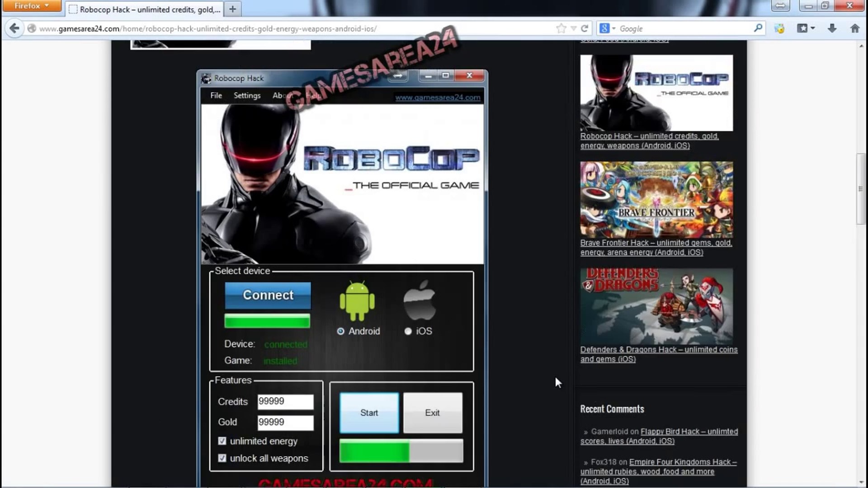This screenshot has width=868, height=488.
Task: Open the bookmarks menu dropdown arrow
Action: (x=813, y=28)
